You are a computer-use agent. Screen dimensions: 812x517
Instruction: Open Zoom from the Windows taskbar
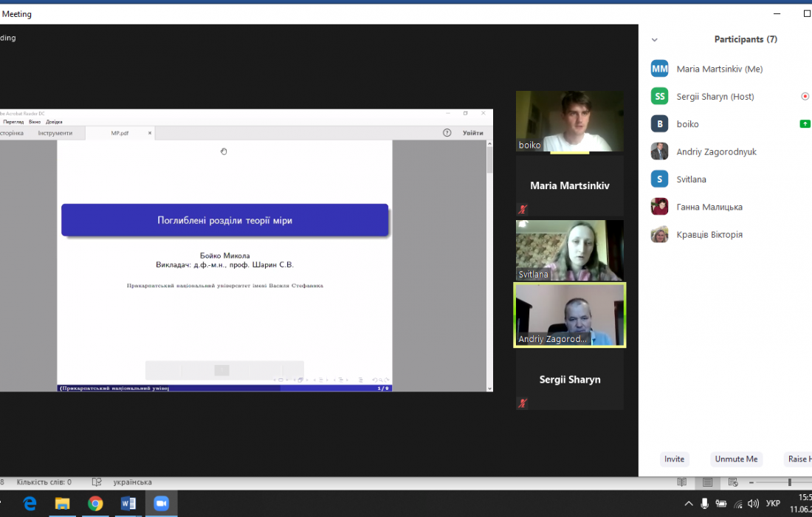coord(161,504)
